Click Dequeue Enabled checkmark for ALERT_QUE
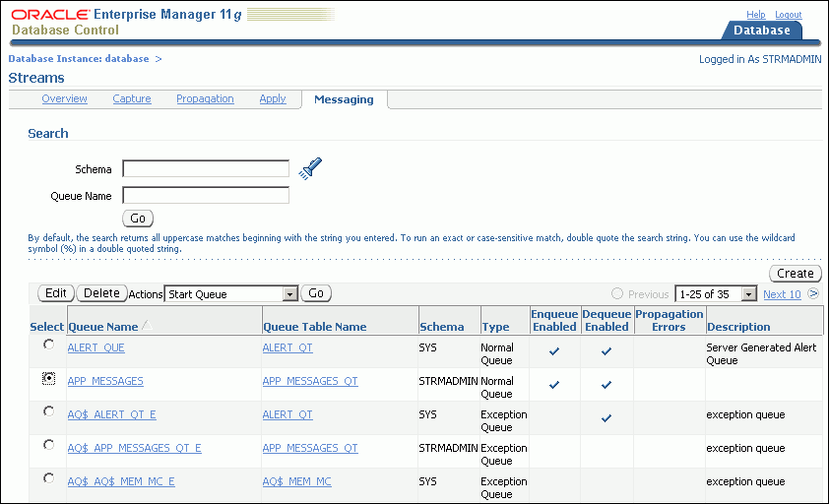The image size is (829, 504). tap(606, 351)
